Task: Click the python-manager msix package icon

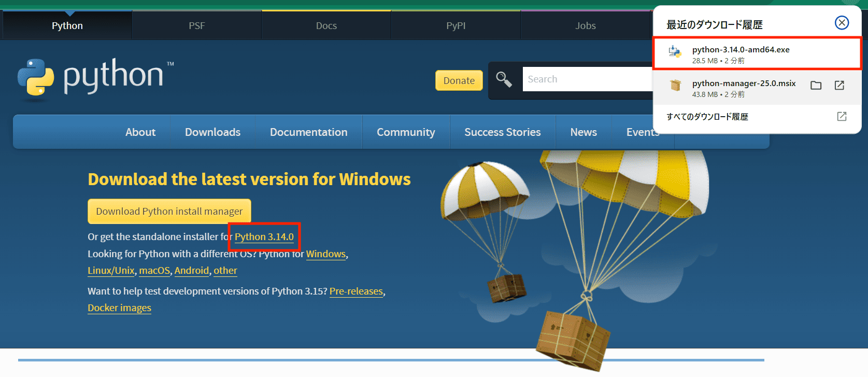Action: coord(675,86)
